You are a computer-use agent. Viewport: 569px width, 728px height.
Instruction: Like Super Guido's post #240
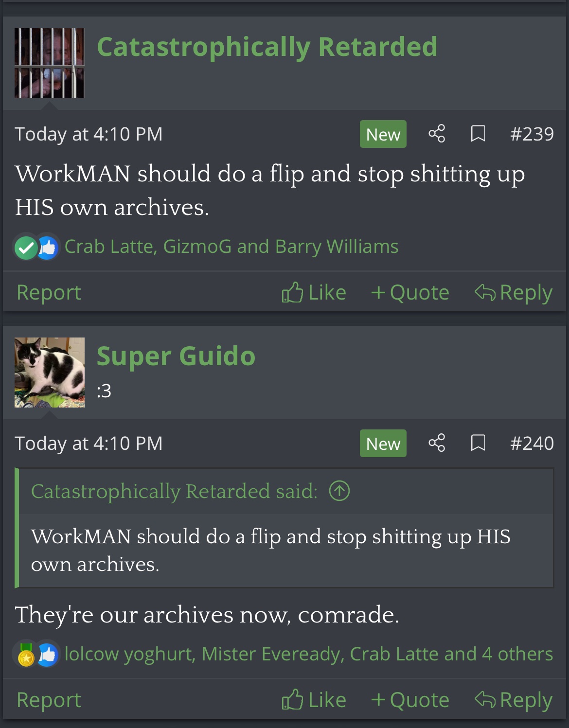pos(314,700)
